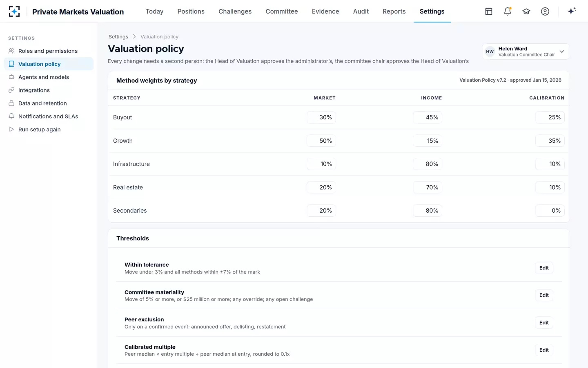This screenshot has height=368, width=588.
Task: Open Data and retention settings
Action: (x=49, y=103)
